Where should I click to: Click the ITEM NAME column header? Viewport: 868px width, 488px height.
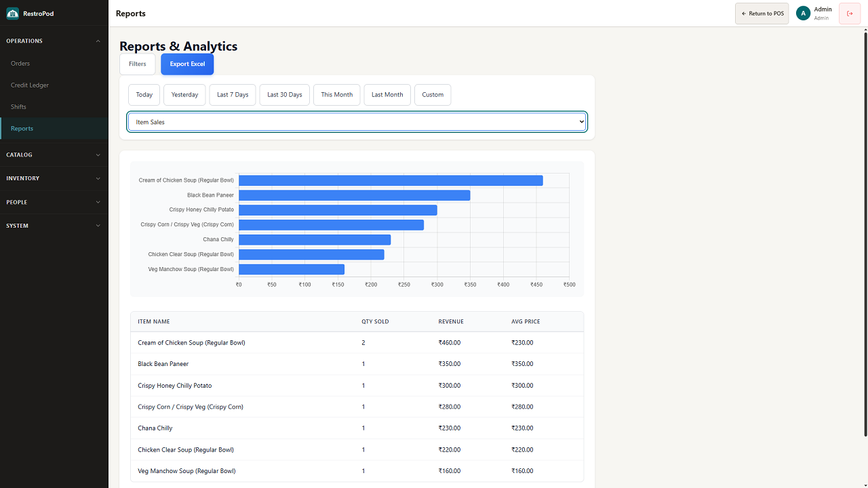(154, 322)
